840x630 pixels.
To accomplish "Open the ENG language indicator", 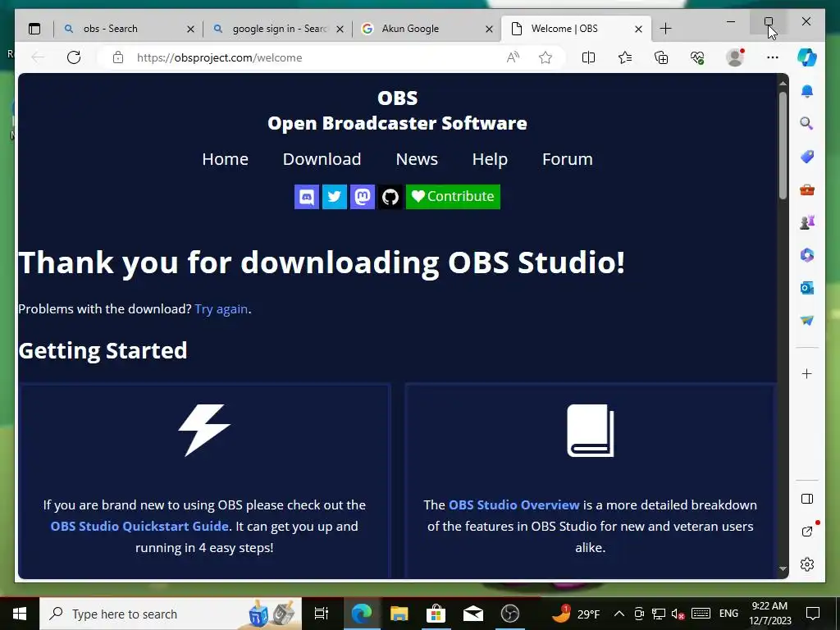I will (x=728, y=614).
